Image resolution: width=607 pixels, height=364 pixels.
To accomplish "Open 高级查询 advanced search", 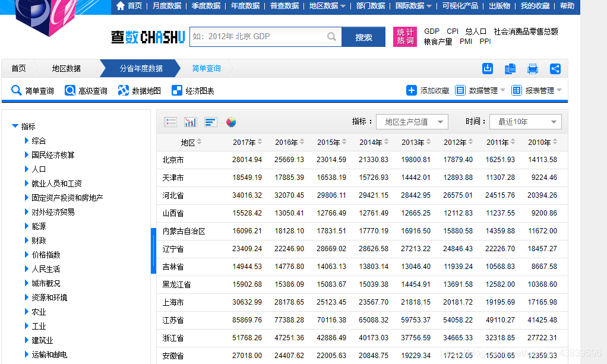I will [86, 91].
